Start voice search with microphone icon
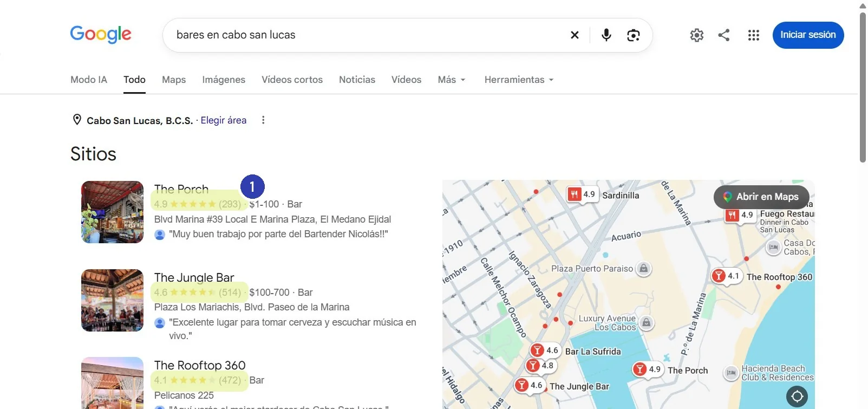Screen dimensions: 868x409 click(x=606, y=35)
